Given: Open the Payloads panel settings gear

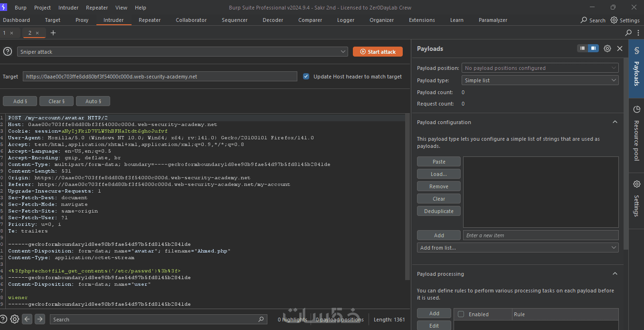Looking at the screenshot, I should 607,49.
